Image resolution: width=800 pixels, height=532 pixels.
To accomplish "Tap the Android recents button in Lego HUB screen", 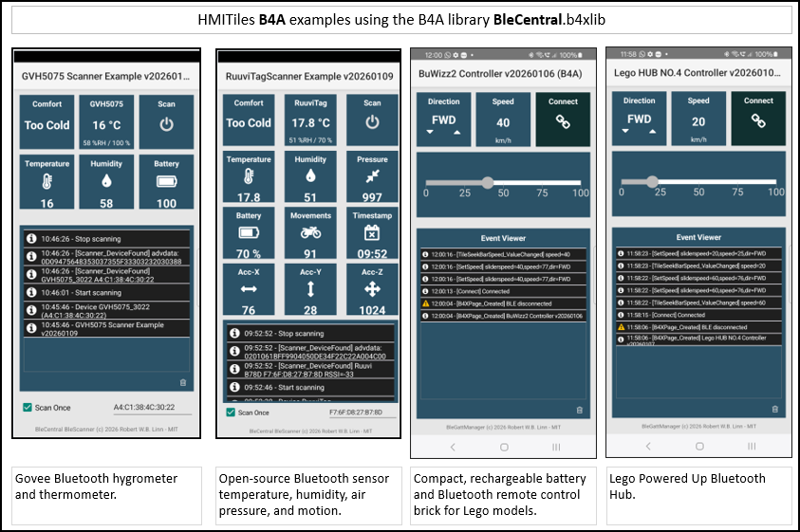I will point(752,447).
